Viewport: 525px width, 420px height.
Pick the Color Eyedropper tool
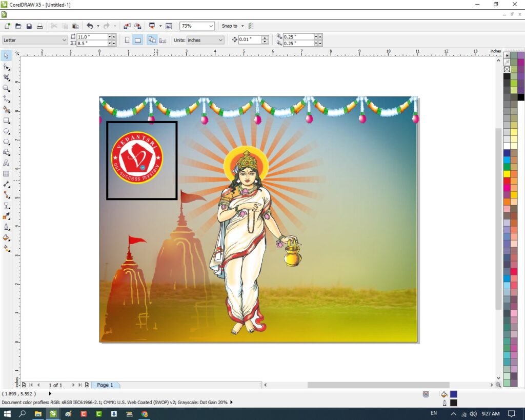6,216
